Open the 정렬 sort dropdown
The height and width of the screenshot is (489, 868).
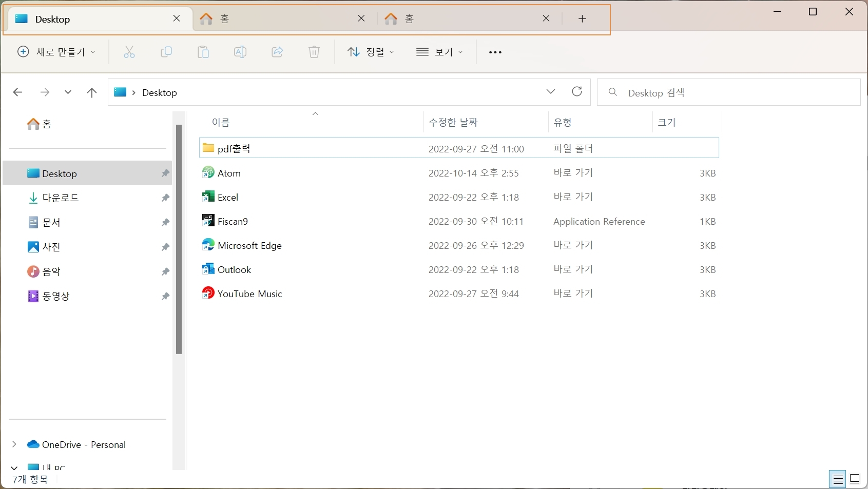(371, 52)
